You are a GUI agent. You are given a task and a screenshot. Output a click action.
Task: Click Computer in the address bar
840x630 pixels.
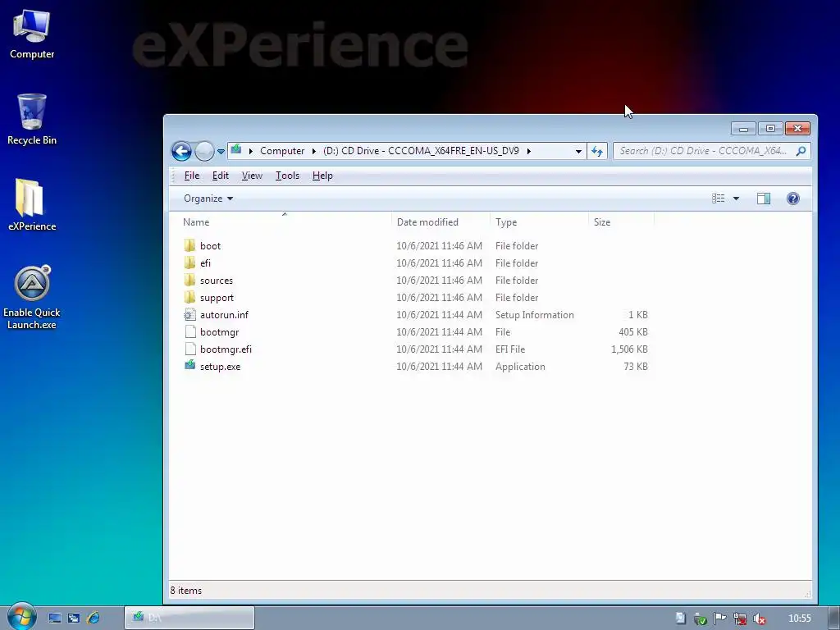(x=282, y=151)
